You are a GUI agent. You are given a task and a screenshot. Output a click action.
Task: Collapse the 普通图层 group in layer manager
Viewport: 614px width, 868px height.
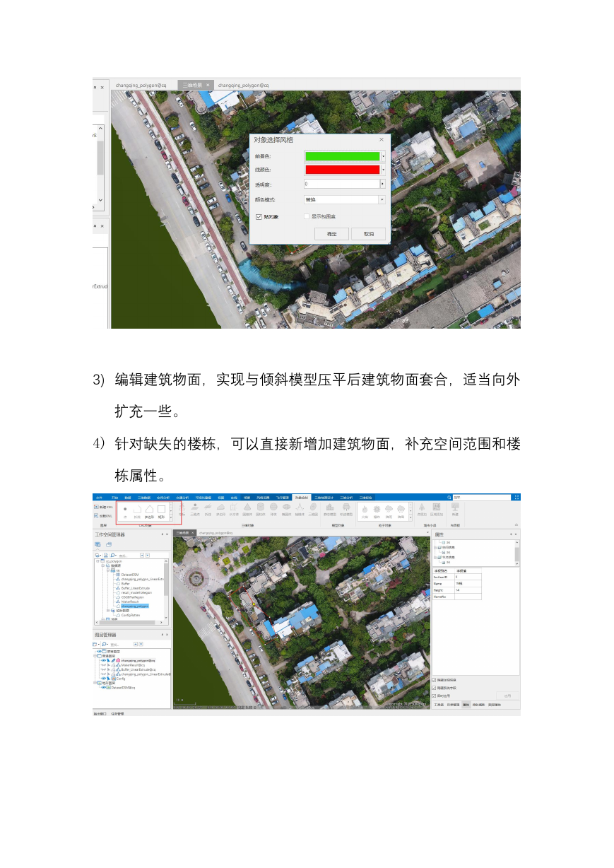[x=95, y=656]
